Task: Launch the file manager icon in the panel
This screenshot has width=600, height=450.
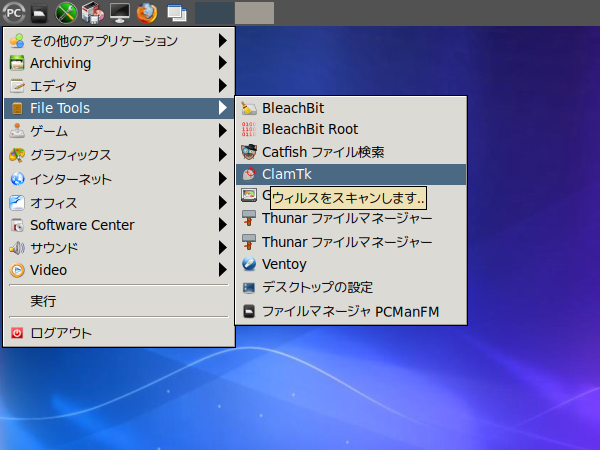Action: click(x=39, y=13)
